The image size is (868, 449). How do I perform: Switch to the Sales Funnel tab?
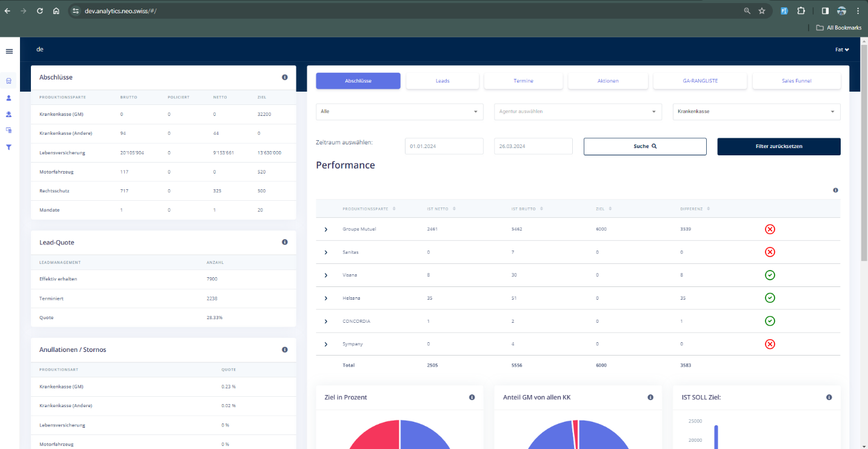click(796, 81)
